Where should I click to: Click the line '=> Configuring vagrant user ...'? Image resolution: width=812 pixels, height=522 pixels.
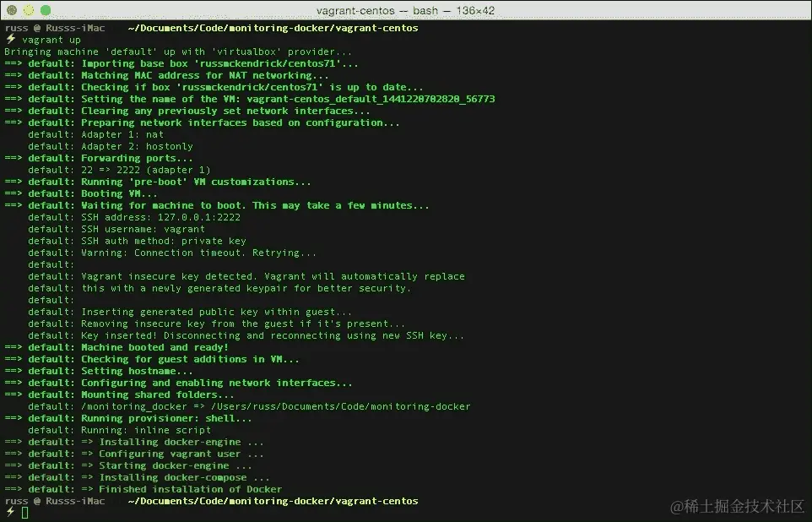172,454
